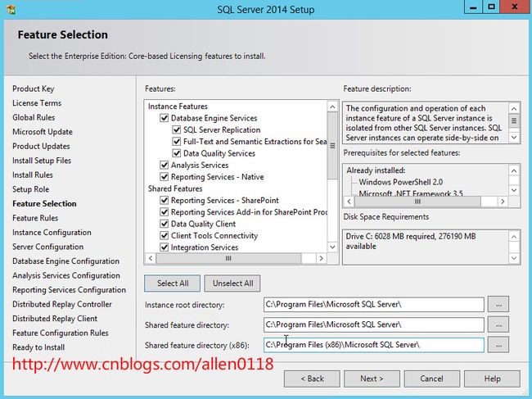Click prerequisites box scroll up arrow

pyautogui.click(x=514, y=170)
